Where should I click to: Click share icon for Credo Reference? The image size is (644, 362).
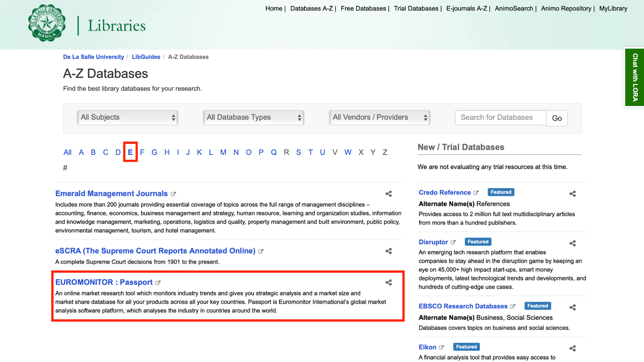pos(572,194)
